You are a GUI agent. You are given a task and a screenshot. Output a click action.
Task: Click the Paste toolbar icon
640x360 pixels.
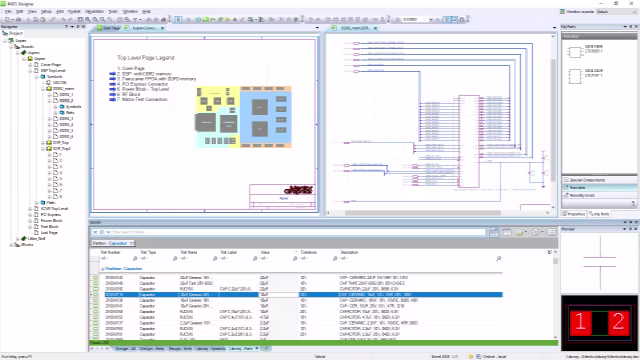42,19
